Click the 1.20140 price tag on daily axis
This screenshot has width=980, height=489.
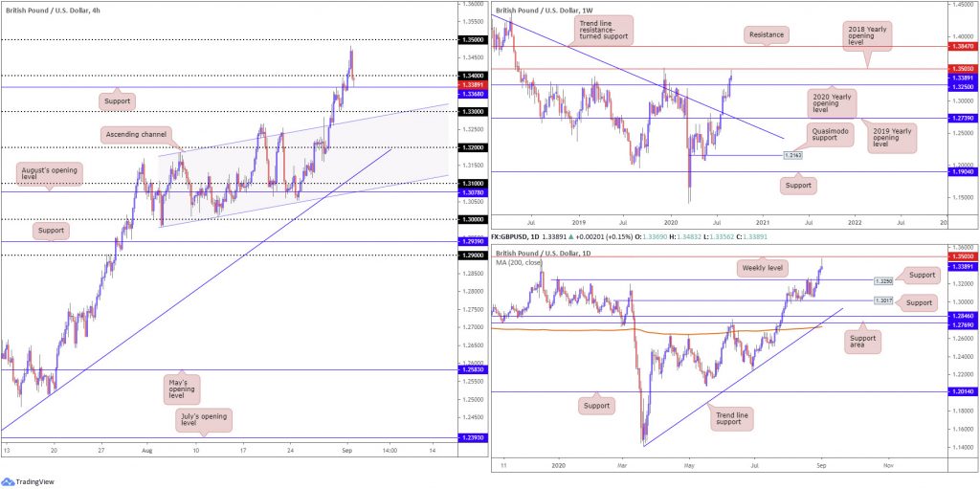pos(963,392)
